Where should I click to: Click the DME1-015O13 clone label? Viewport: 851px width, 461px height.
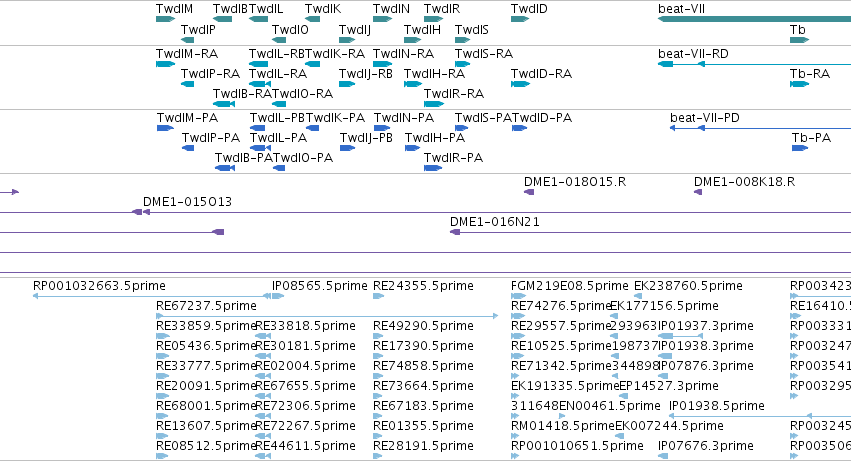[187, 202]
